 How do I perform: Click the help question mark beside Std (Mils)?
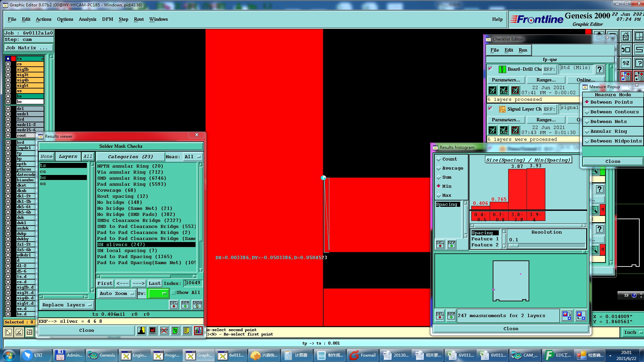pyautogui.click(x=599, y=69)
